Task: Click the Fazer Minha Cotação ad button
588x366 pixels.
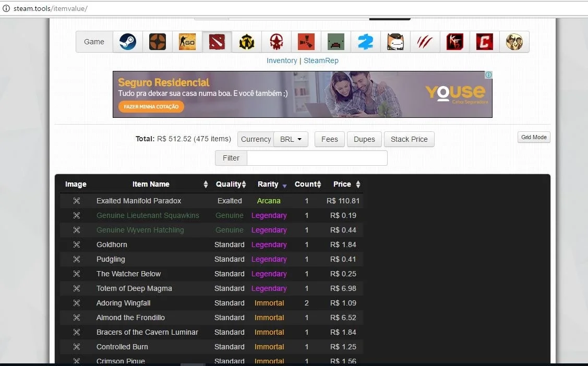Action: click(151, 107)
